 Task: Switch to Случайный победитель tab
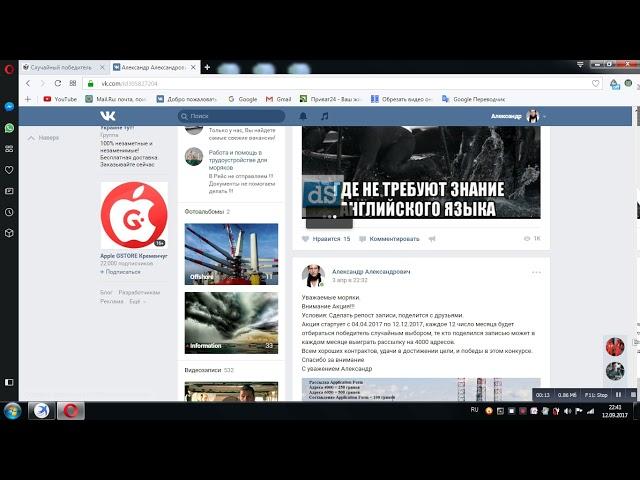64,67
